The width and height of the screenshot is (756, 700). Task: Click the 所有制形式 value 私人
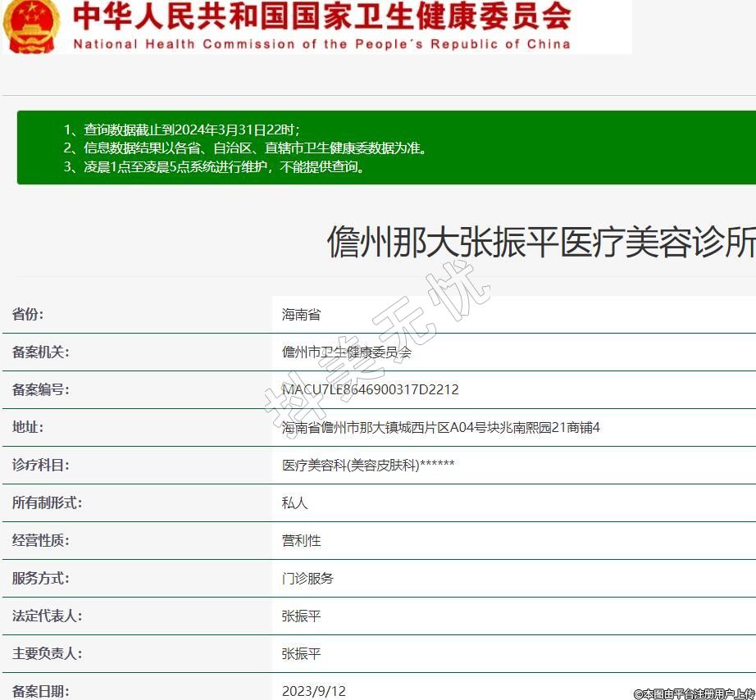pyautogui.click(x=294, y=503)
